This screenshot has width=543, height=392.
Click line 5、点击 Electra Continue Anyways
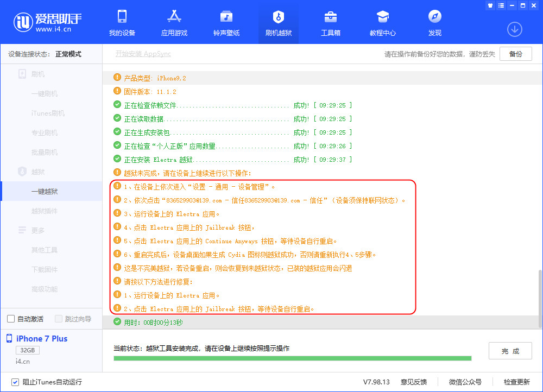[230, 242]
